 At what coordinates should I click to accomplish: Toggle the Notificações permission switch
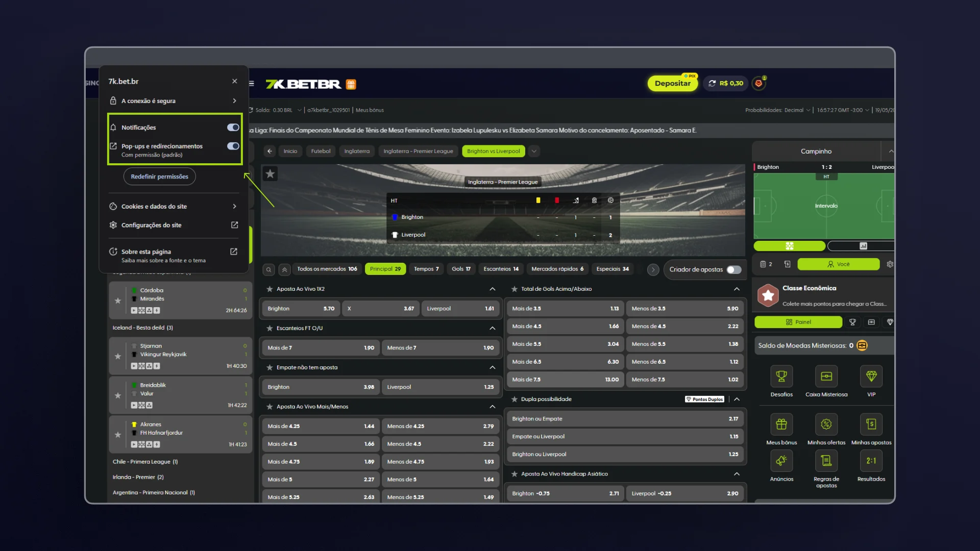pos(233,128)
